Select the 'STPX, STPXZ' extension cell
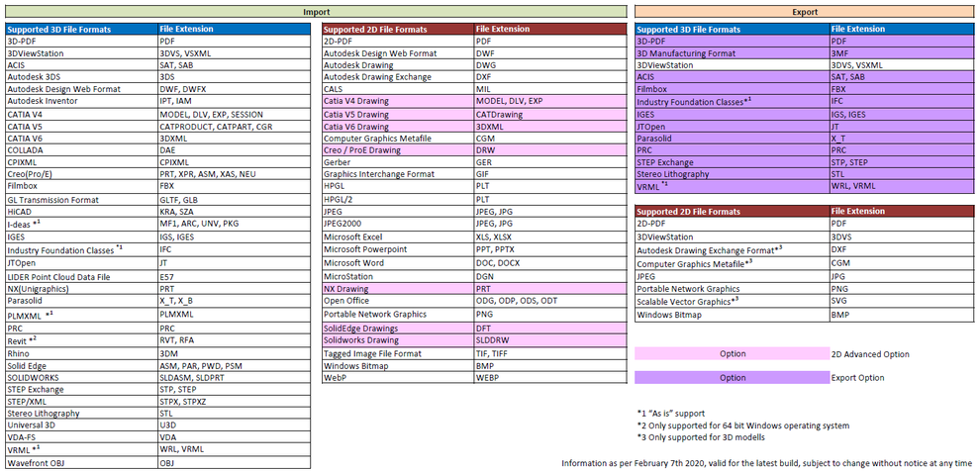 [234, 402]
